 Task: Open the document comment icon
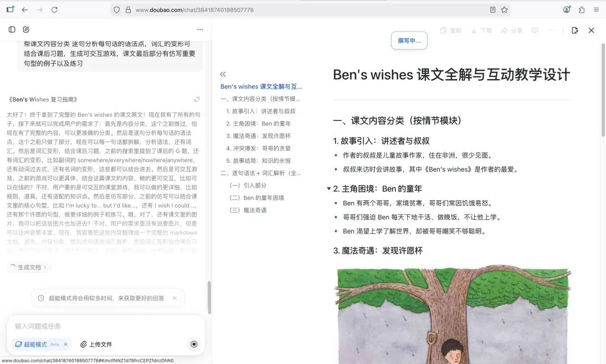(535, 30)
